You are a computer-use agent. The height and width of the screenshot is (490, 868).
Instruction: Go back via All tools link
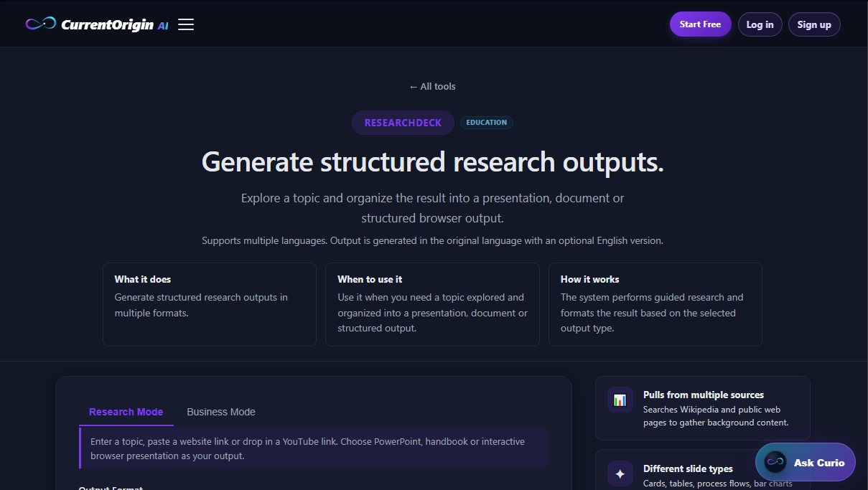(432, 86)
